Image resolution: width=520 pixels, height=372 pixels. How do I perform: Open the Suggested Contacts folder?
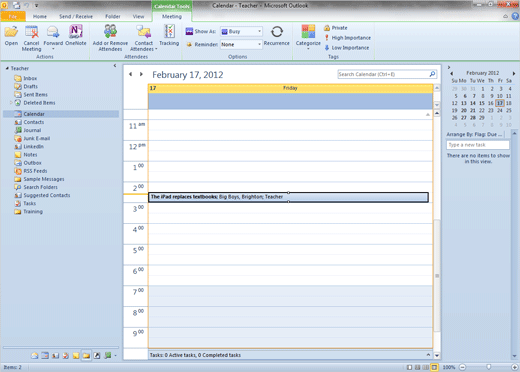(x=47, y=195)
